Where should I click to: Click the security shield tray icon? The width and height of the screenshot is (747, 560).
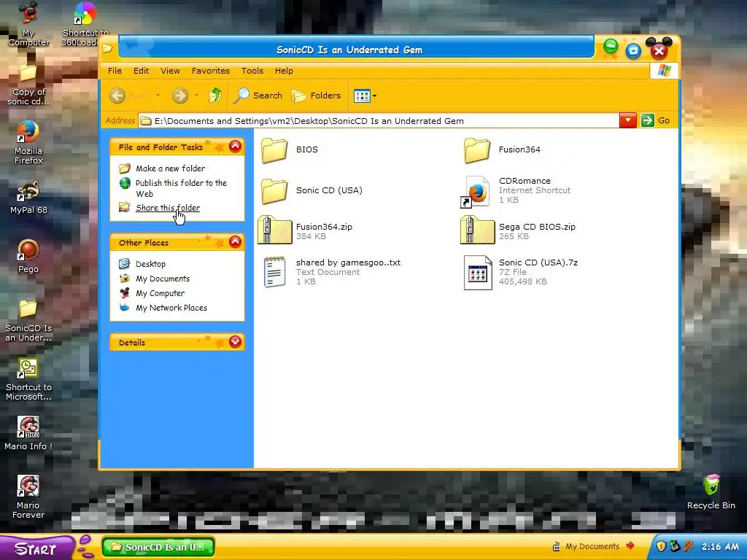(x=661, y=546)
